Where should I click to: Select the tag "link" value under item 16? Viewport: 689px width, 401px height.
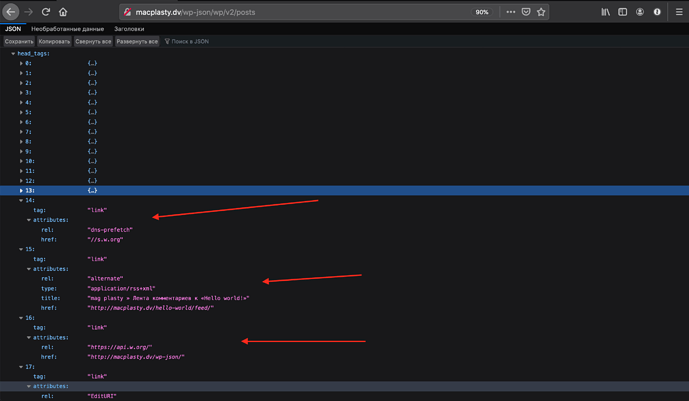click(x=97, y=328)
